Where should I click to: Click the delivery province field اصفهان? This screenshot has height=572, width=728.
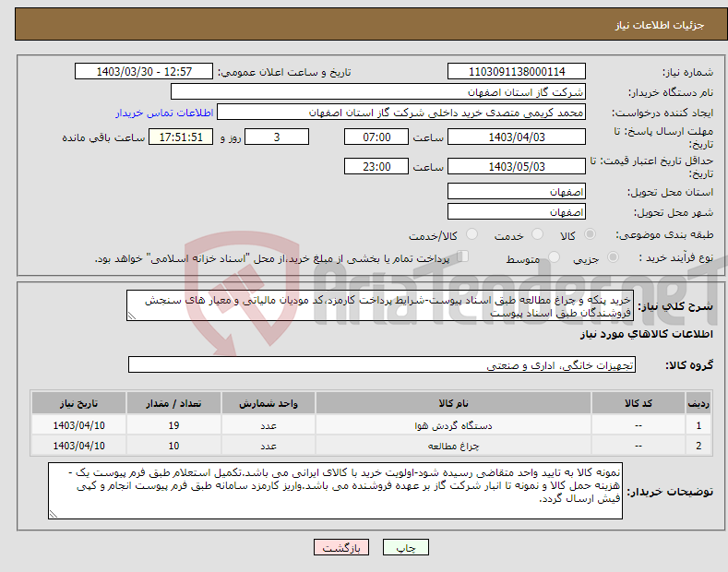click(x=517, y=191)
